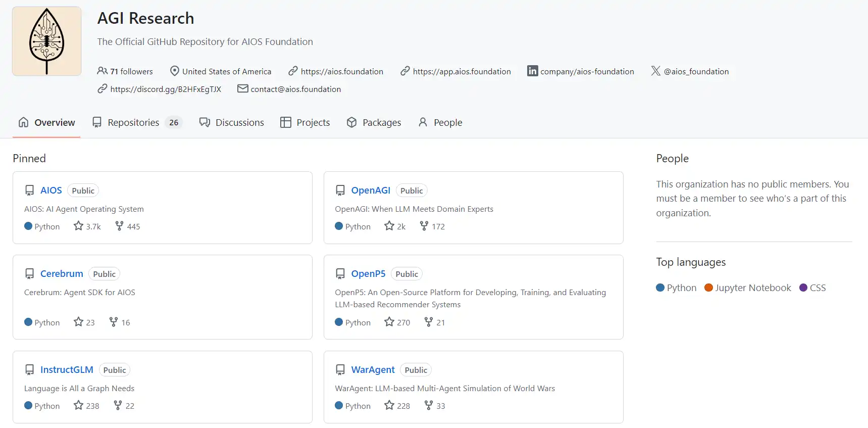Open the OpenP5 repository link
The width and height of the screenshot is (868, 428).
(368, 274)
